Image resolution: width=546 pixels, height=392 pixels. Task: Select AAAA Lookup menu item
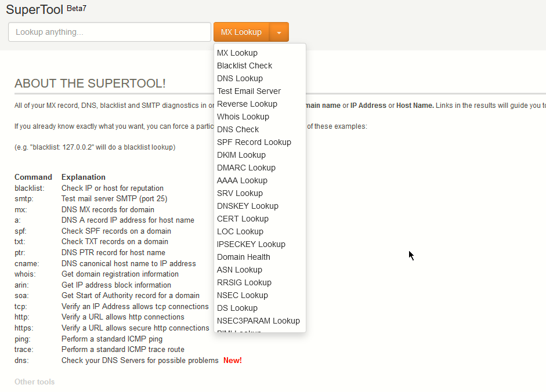pyautogui.click(x=242, y=180)
